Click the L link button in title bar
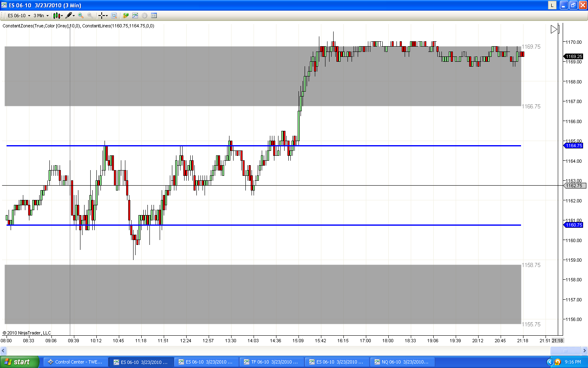Screen dimensions: 588x368 552,5
